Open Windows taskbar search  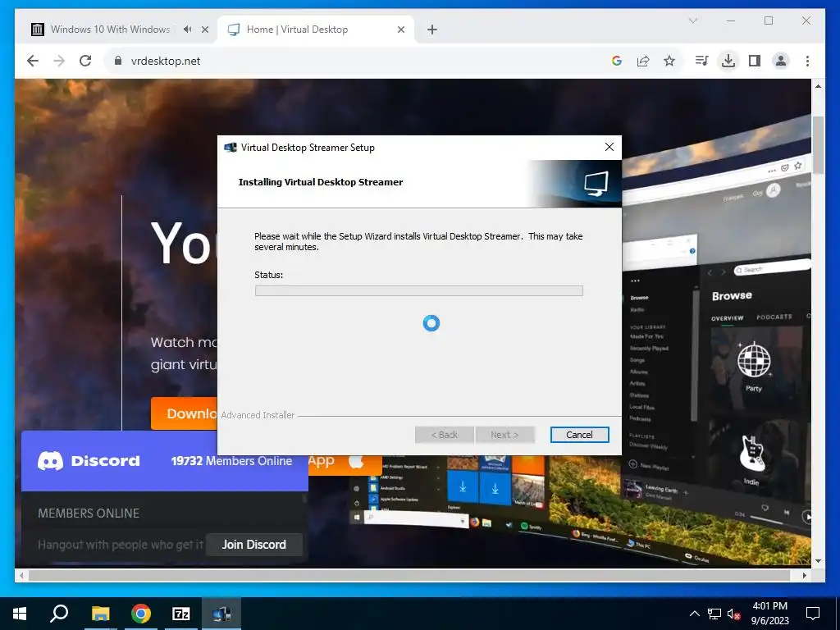pos(59,614)
